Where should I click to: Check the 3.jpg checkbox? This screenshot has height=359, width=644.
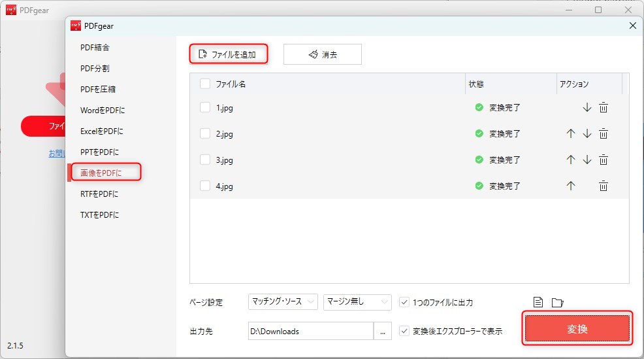click(205, 160)
